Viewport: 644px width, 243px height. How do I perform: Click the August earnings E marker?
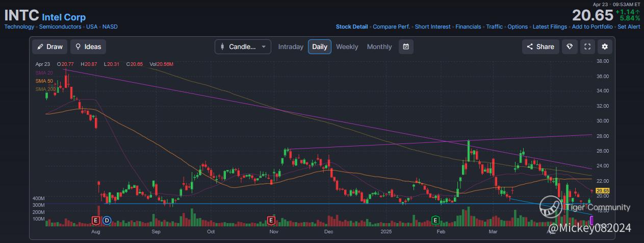tap(95, 221)
